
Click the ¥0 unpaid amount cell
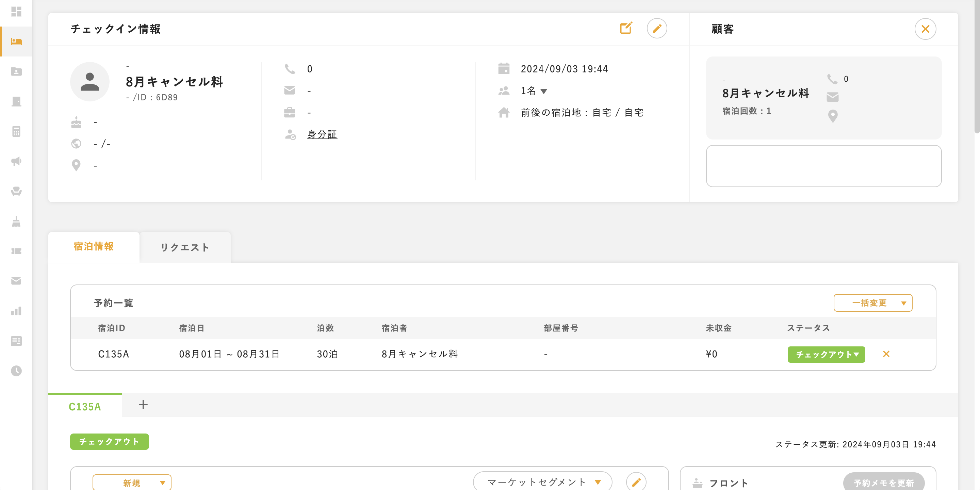point(712,354)
